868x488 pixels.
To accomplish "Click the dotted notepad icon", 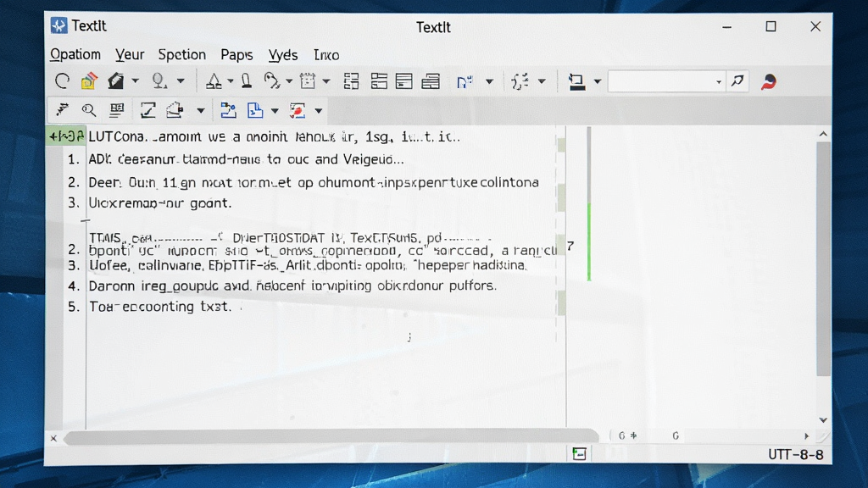I will pos(308,81).
